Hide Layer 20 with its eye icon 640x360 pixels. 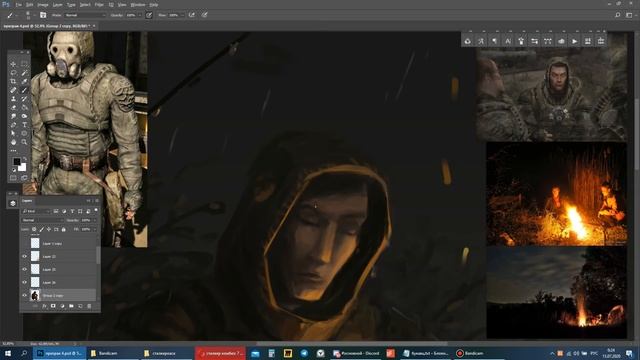(24, 282)
